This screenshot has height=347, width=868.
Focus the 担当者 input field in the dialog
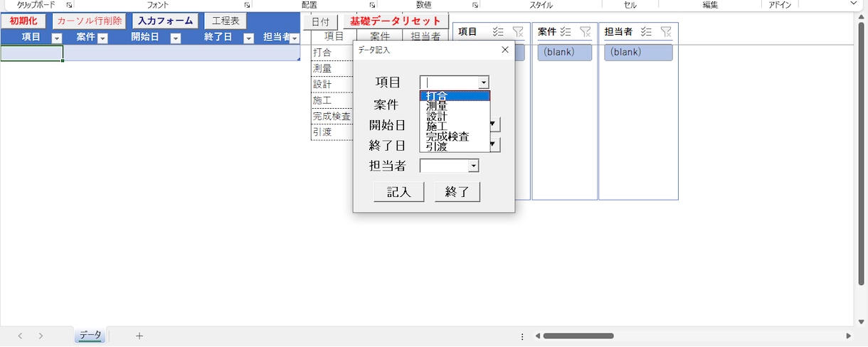[445, 166]
